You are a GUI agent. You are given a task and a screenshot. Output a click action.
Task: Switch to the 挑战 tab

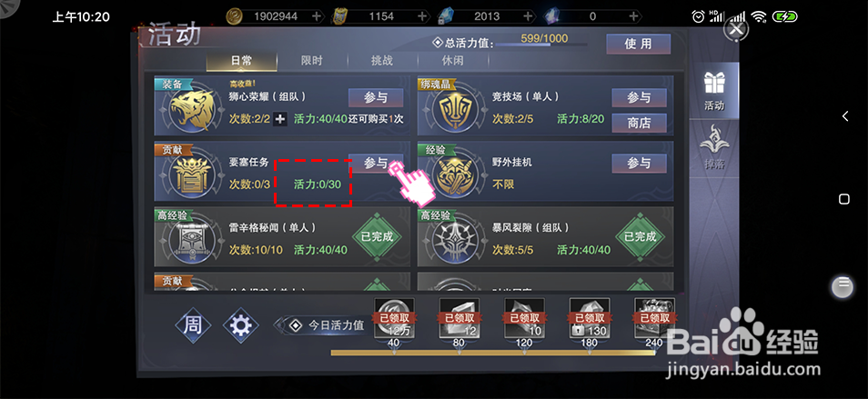point(382,61)
